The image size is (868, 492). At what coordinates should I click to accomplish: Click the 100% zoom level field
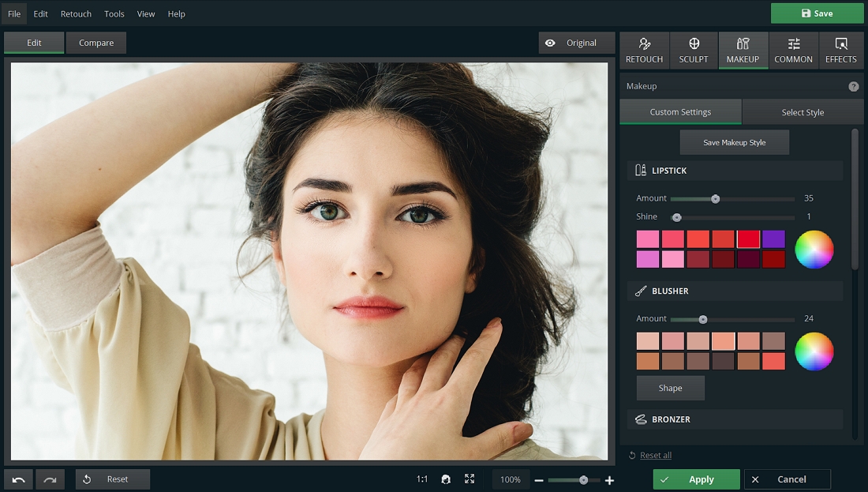(511, 480)
